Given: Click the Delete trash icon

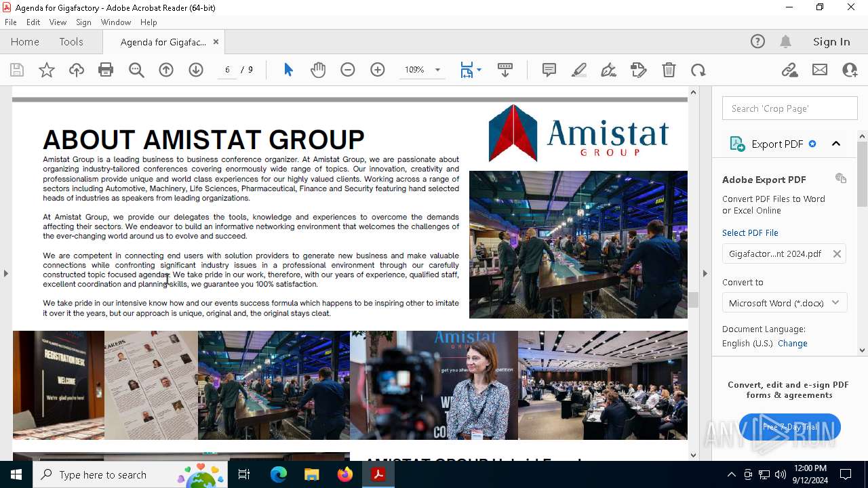Looking at the screenshot, I should pyautogui.click(x=669, y=70).
